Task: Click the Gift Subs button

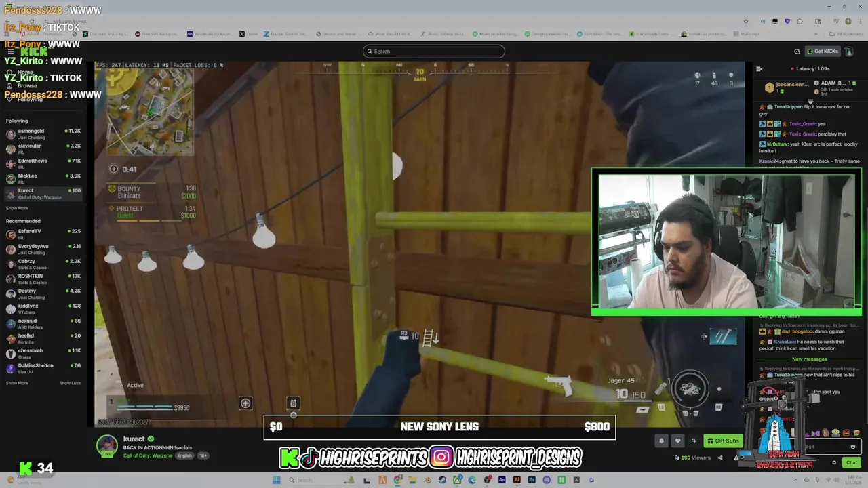Action: coord(723,441)
